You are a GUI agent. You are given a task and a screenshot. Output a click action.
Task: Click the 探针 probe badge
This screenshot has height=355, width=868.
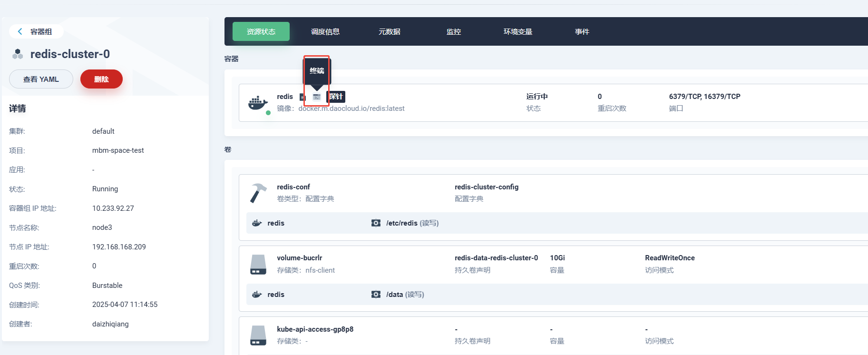[x=336, y=97]
